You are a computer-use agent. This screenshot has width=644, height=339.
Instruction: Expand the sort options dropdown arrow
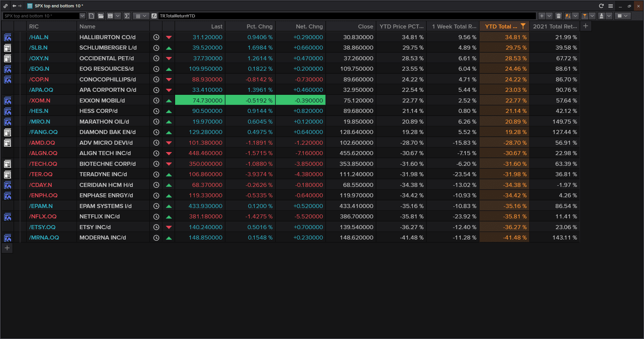pyautogui.click(x=575, y=16)
